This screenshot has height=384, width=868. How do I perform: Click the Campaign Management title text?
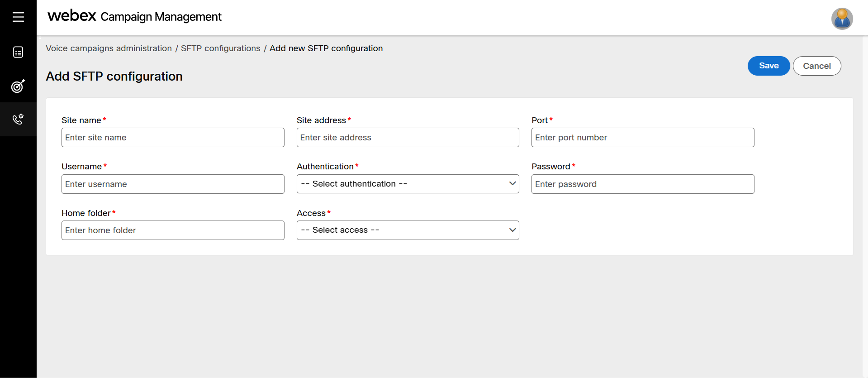[161, 17]
